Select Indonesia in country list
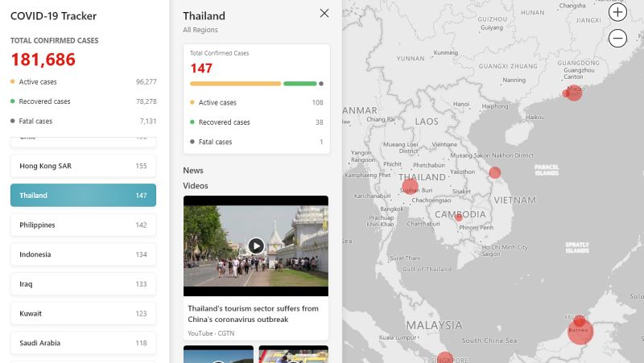This screenshot has width=644, height=363. [84, 254]
